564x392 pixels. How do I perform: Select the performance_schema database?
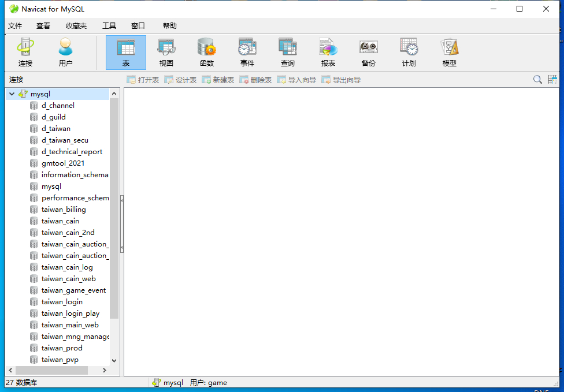coord(75,198)
